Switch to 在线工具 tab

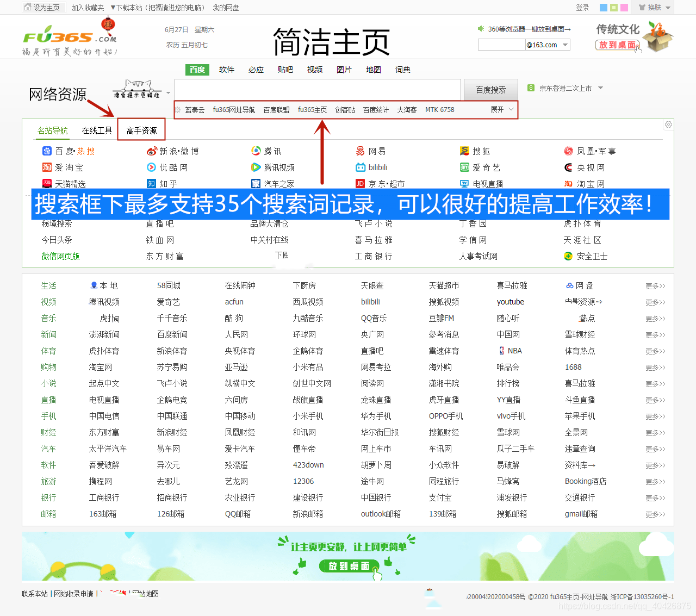[97, 130]
